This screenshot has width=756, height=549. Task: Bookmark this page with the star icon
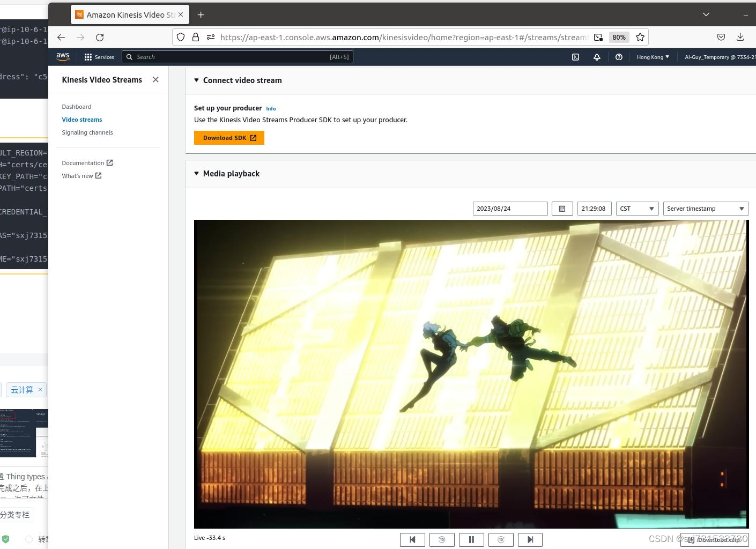click(x=640, y=37)
